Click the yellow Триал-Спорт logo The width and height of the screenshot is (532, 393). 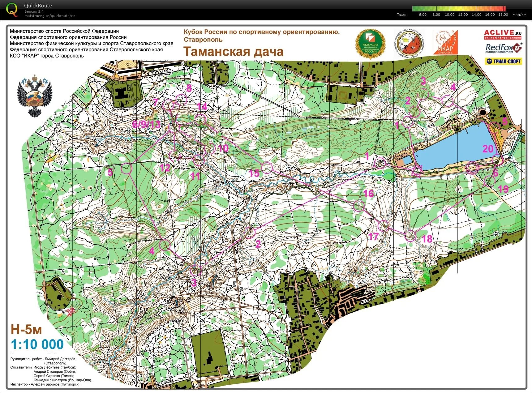pos(503,61)
